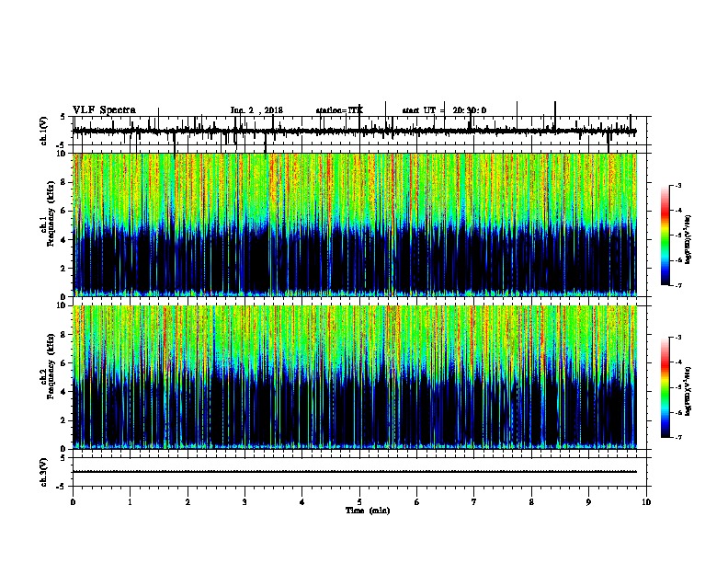Click the "-3" label on ch.1 color bar

(x=678, y=185)
